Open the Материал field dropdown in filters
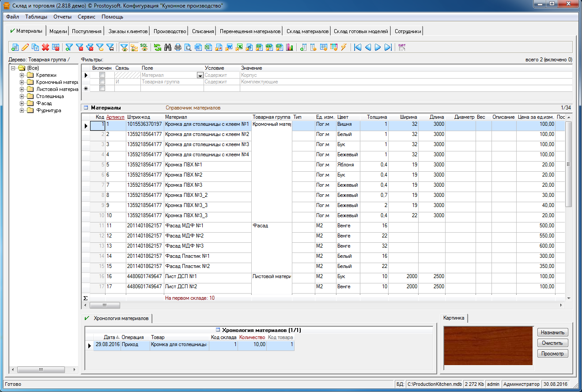This screenshot has width=582, height=392. [199, 75]
